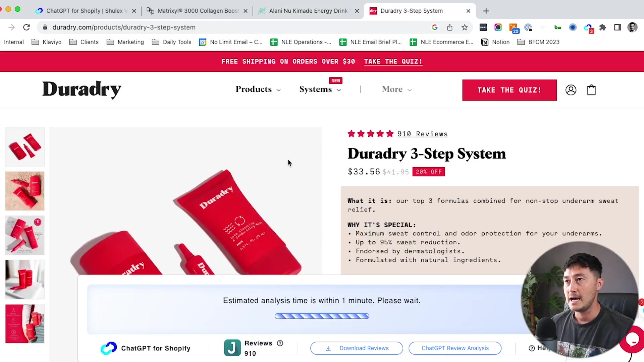This screenshot has width=644, height=362.
Task: Open the Klaviyo bookmarks folder
Action: click(47, 42)
